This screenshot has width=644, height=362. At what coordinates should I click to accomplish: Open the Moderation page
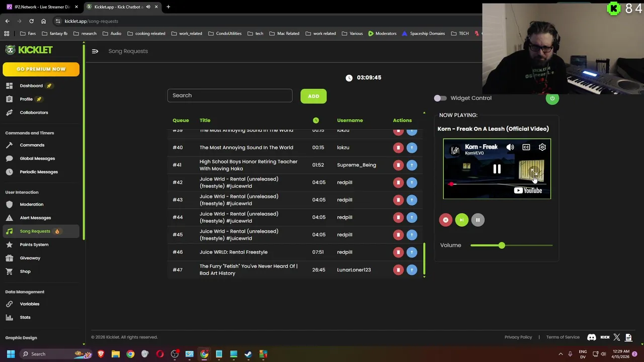point(32,205)
